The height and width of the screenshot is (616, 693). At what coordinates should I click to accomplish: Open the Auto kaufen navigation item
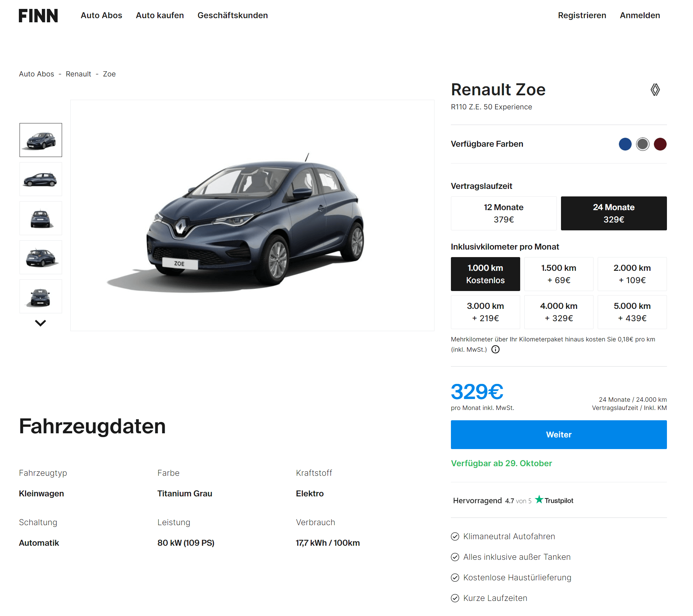coord(160,15)
